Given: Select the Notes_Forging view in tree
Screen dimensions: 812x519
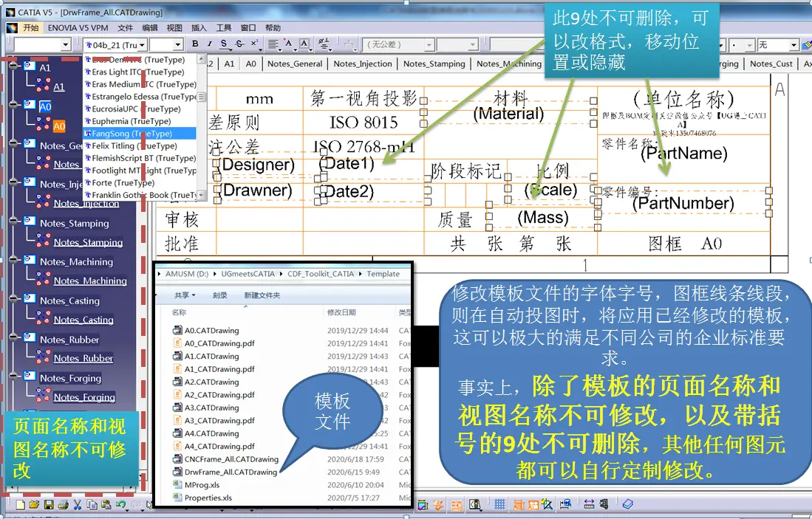Looking at the screenshot, I should click(84, 397).
